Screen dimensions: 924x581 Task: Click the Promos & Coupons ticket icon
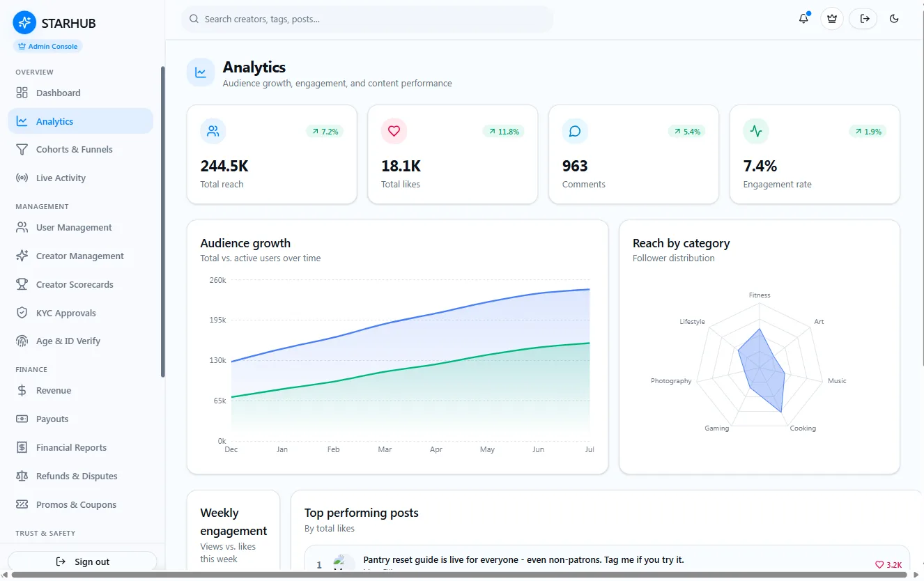coord(22,504)
